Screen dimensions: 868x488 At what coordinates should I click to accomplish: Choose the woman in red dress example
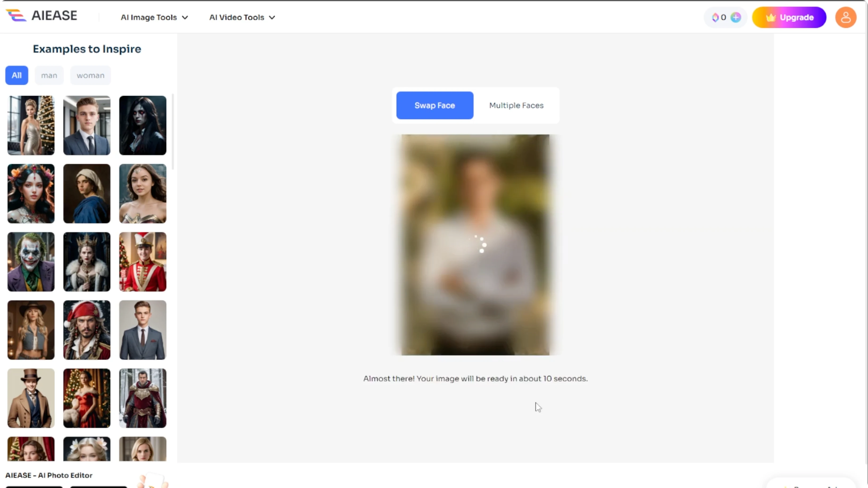click(x=87, y=398)
